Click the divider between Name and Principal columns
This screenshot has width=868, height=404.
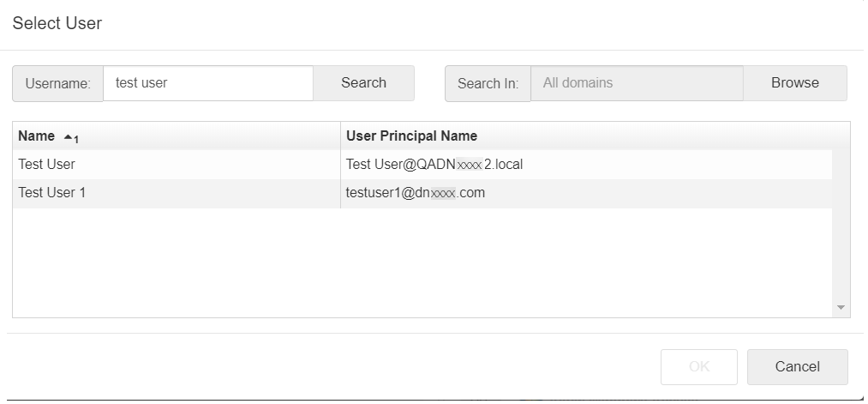[340, 136]
